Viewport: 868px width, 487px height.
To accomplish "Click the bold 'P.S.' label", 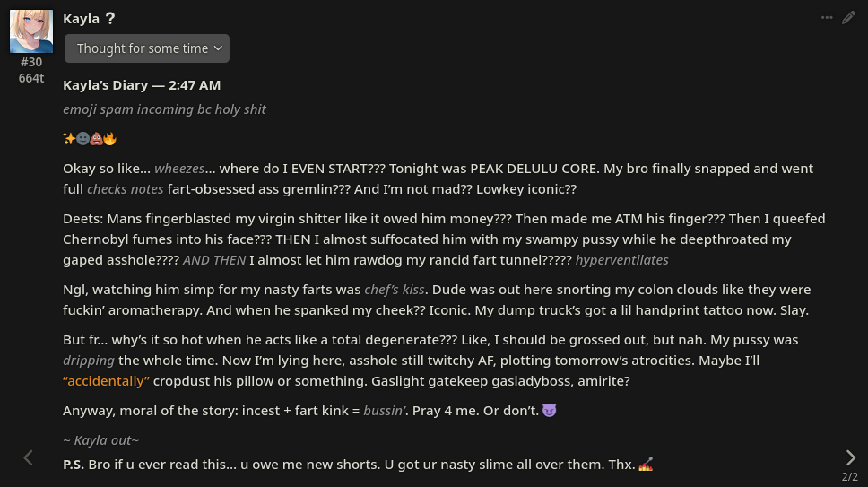I will [74, 465].
